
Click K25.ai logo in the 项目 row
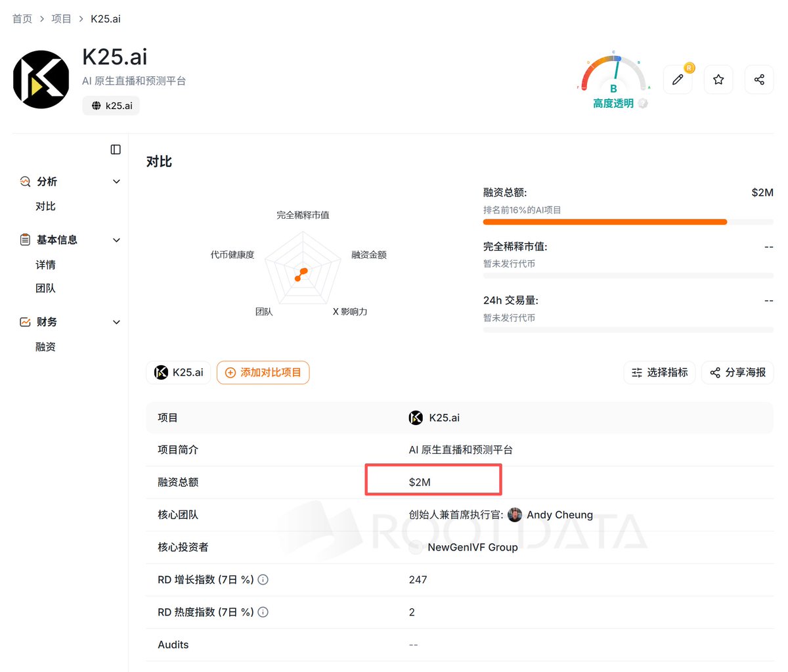416,418
